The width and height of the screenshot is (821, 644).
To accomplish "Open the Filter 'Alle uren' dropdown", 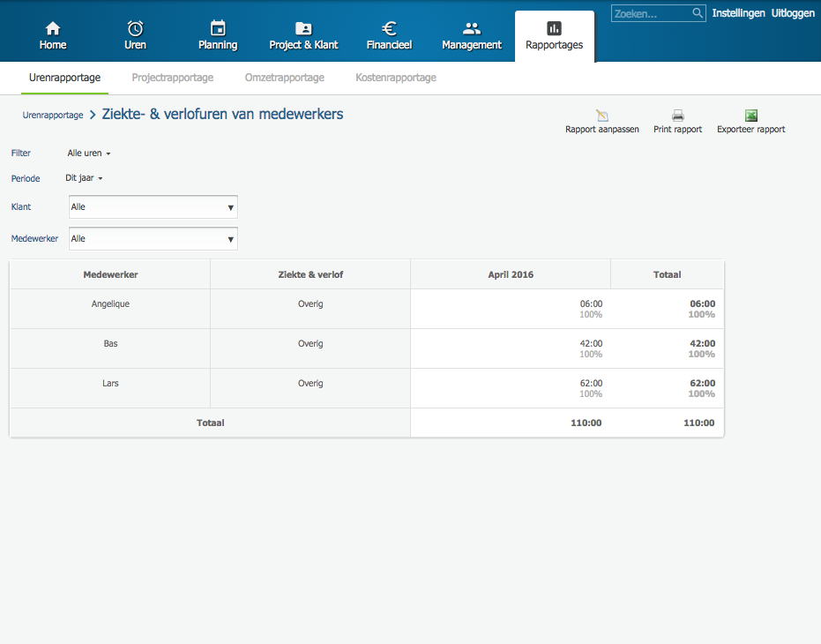I will click(x=88, y=153).
